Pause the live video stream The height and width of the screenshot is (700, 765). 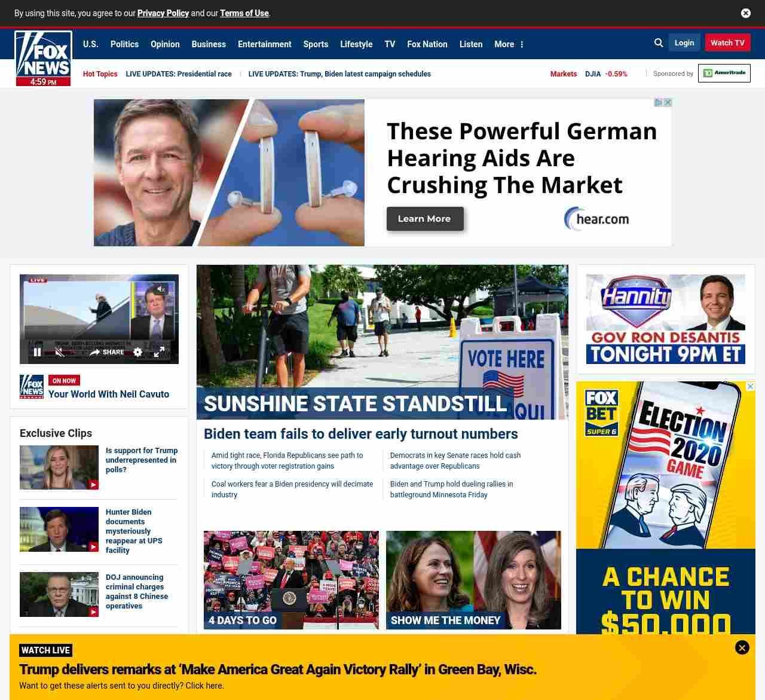[37, 352]
